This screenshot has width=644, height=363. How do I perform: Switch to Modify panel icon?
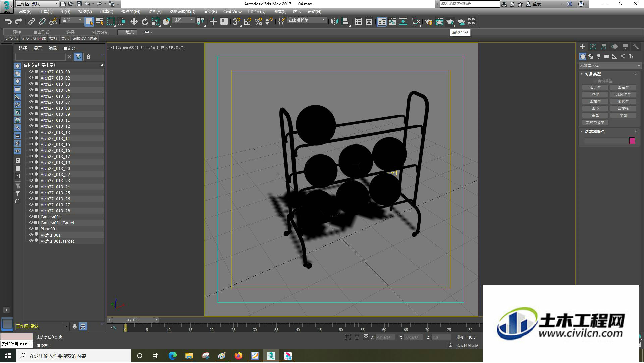[x=593, y=47]
